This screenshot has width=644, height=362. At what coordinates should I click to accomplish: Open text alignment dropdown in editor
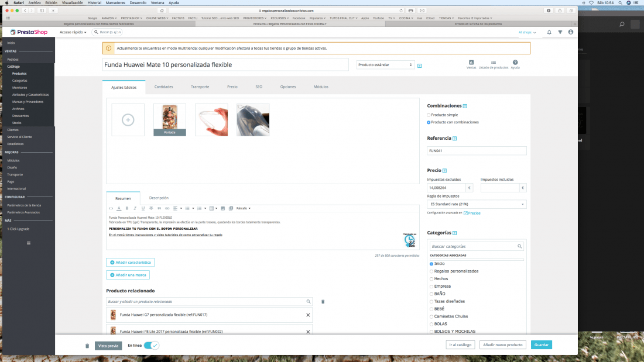coord(177,209)
